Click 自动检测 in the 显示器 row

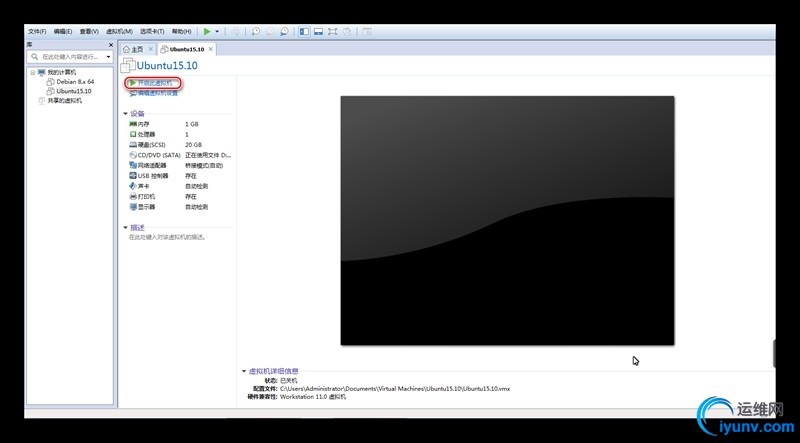196,207
